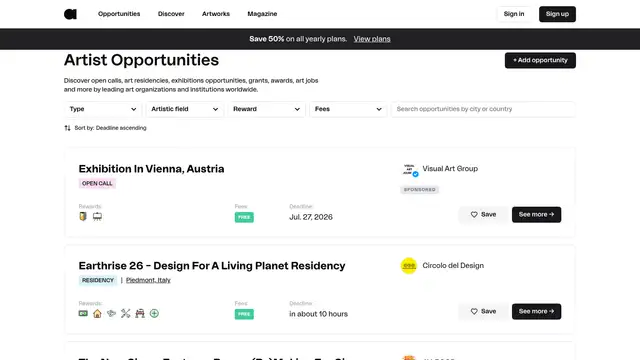Click the Sign in button
This screenshot has width=640, height=360.
pos(514,14)
